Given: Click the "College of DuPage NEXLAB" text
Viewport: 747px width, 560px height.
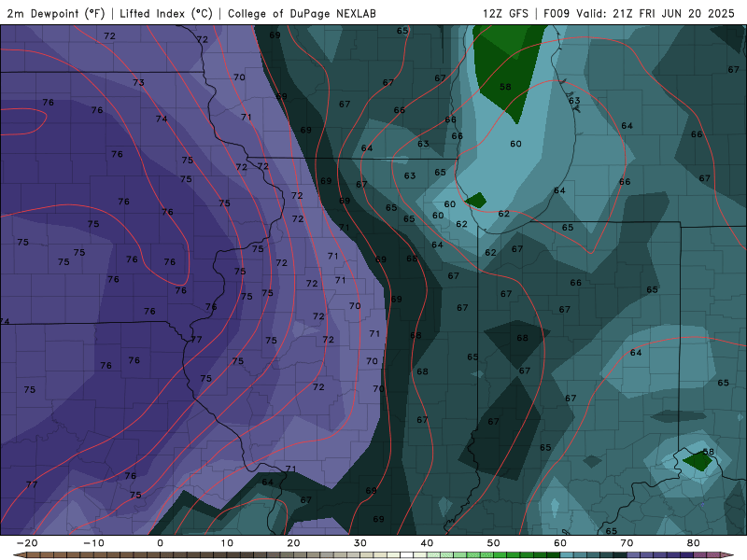Looking at the screenshot, I should tap(302, 13).
